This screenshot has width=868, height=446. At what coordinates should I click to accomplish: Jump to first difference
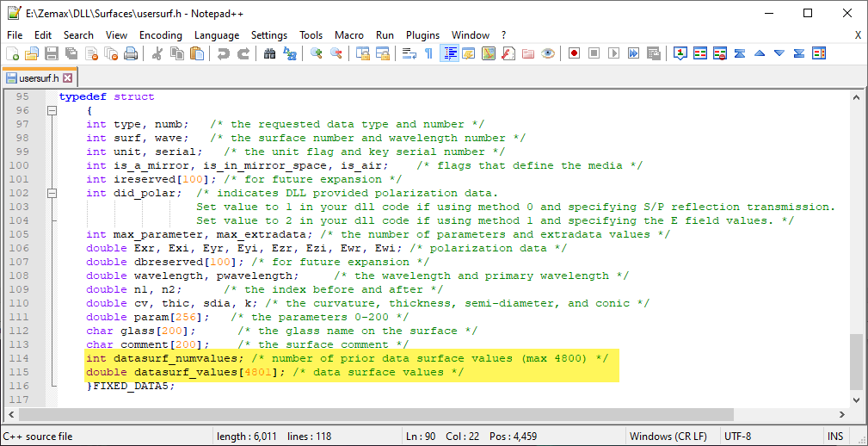(740, 53)
